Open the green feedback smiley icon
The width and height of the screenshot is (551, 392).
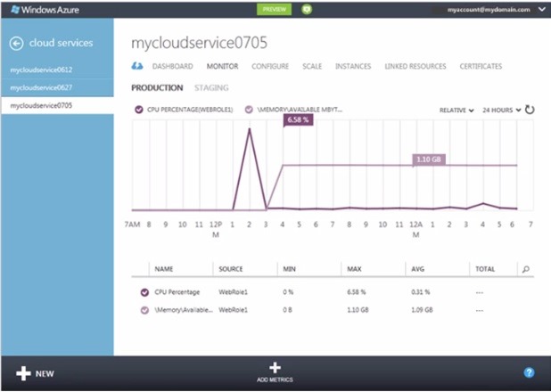click(307, 10)
